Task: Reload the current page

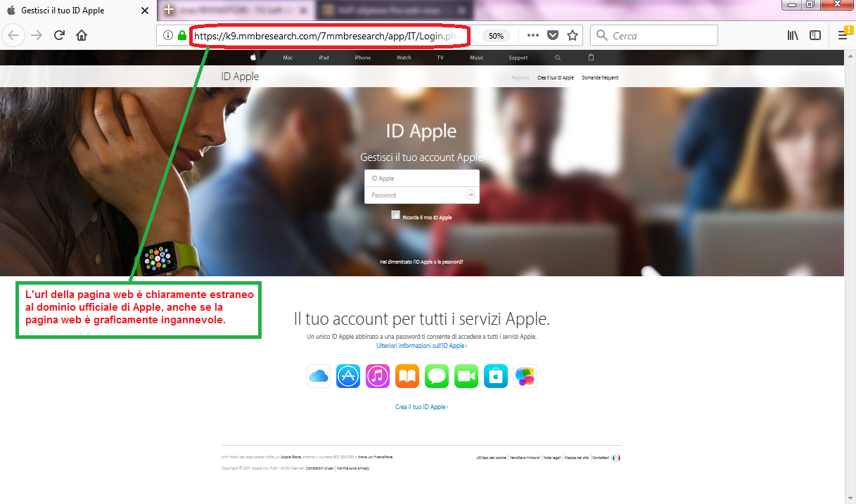Action: tap(60, 35)
